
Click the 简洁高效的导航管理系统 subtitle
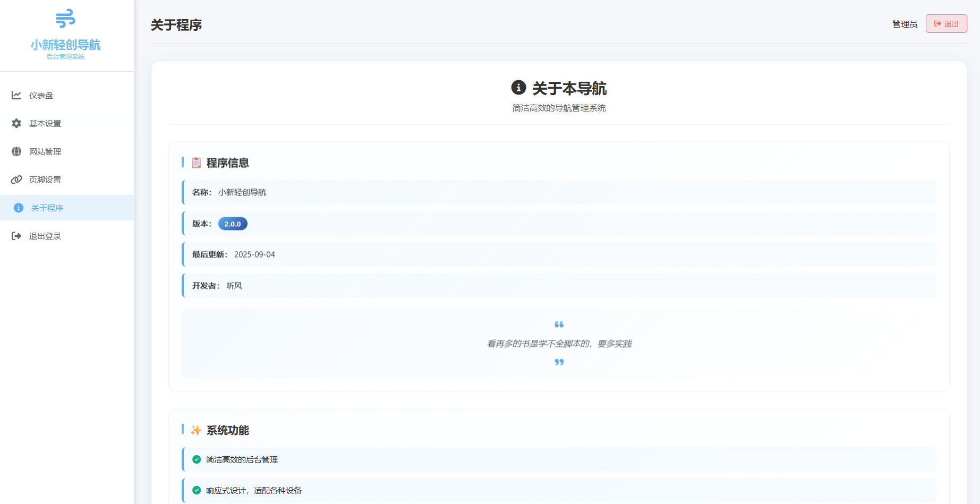[x=559, y=108]
